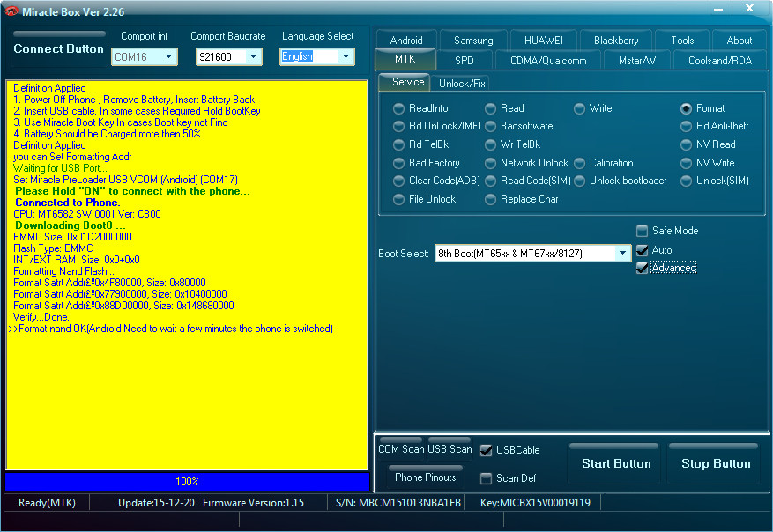
Task: Choose Replace Char option
Action: click(490, 199)
